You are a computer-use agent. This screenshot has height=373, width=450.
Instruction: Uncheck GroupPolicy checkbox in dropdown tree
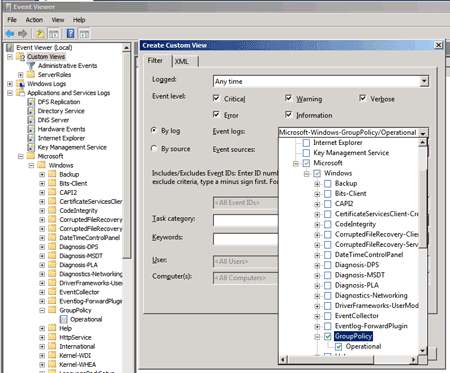[328, 336]
